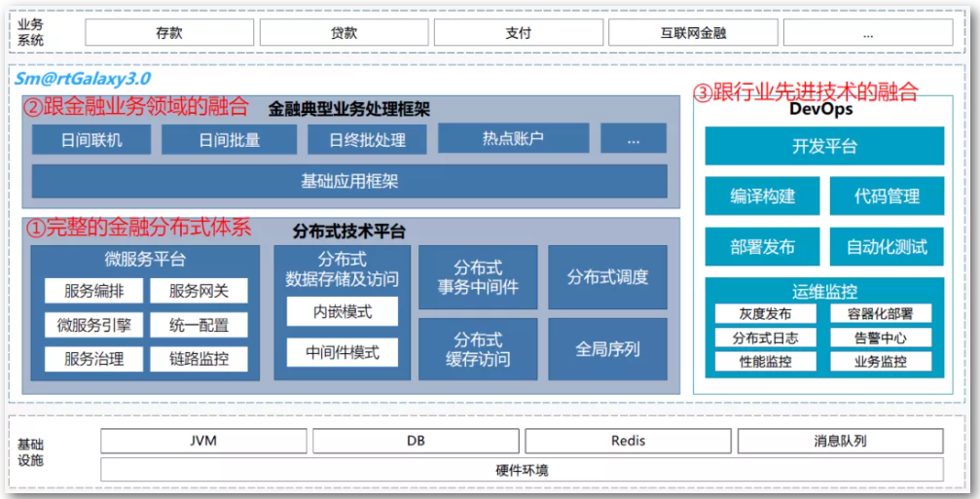Select the 微服务平台 title
This screenshot has height=499, width=980.
click(145, 259)
